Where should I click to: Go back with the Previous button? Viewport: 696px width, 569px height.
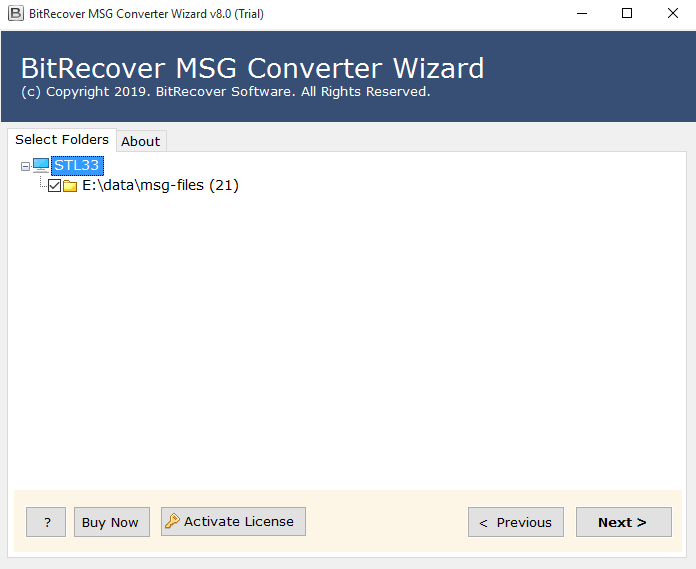(516, 522)
